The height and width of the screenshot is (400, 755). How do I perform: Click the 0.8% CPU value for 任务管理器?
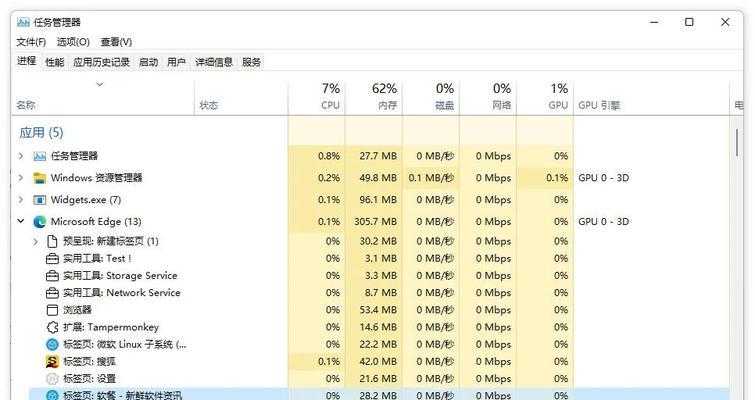329,156
